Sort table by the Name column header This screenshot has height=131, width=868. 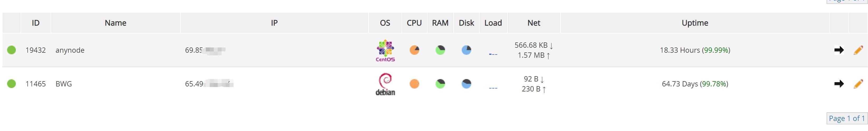pos(115,23)
